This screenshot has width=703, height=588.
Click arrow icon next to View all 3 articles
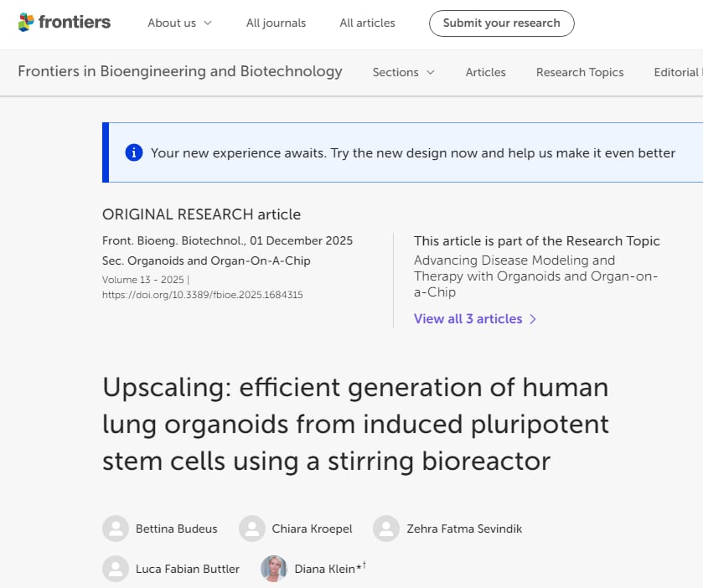[x=533, y=319]
